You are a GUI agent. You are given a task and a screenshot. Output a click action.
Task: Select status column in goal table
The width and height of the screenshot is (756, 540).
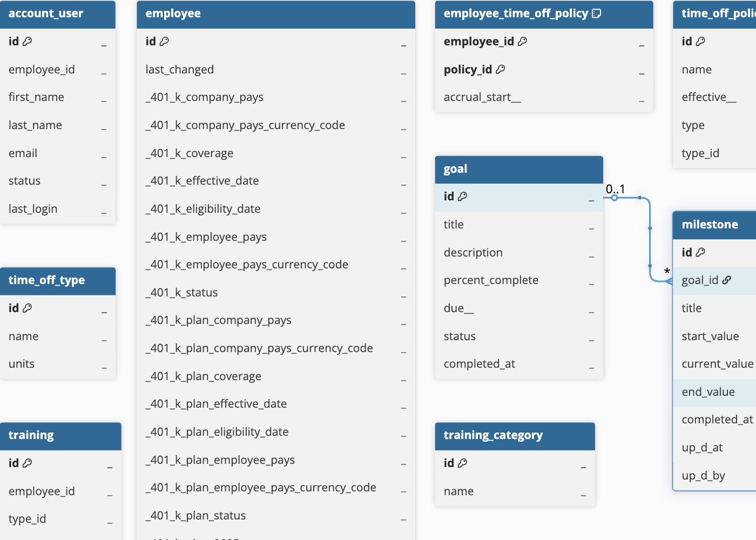[x=519, y=336]
